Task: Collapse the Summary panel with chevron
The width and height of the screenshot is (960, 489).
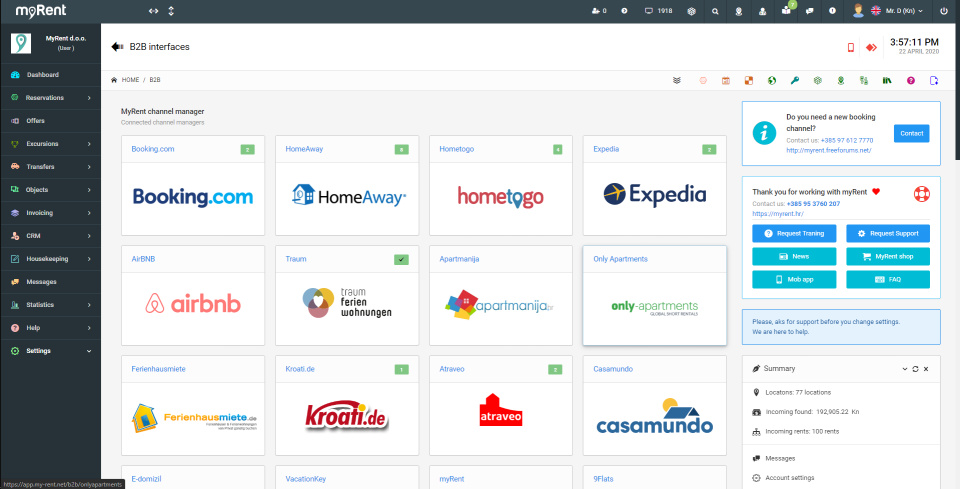Action: 905,369
